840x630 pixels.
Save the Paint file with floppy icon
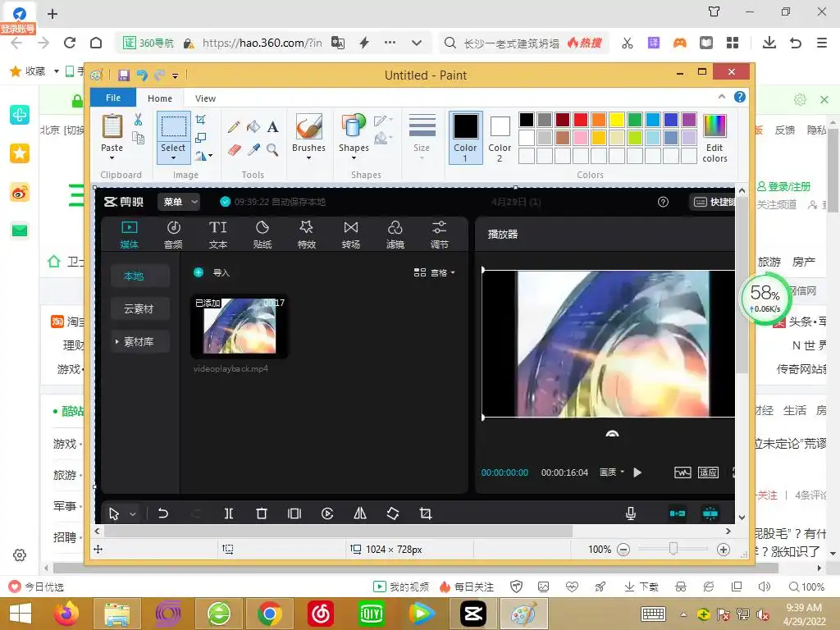[x=124, y=75]
